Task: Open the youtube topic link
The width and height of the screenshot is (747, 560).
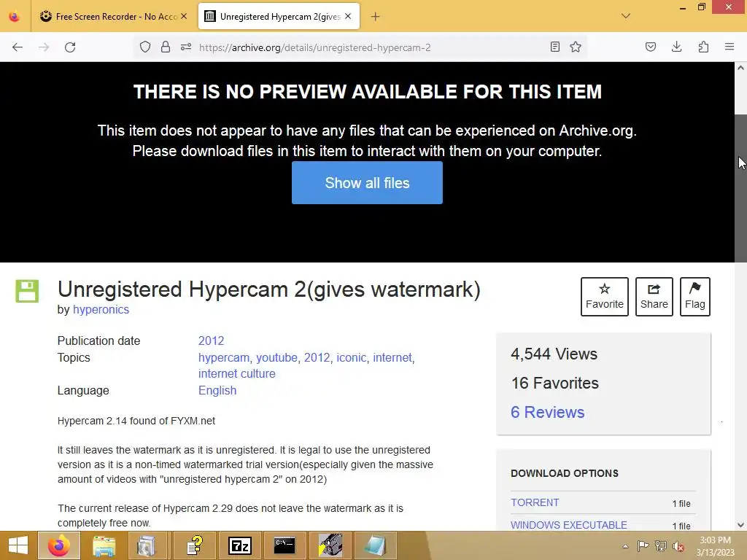Action: 276,357
